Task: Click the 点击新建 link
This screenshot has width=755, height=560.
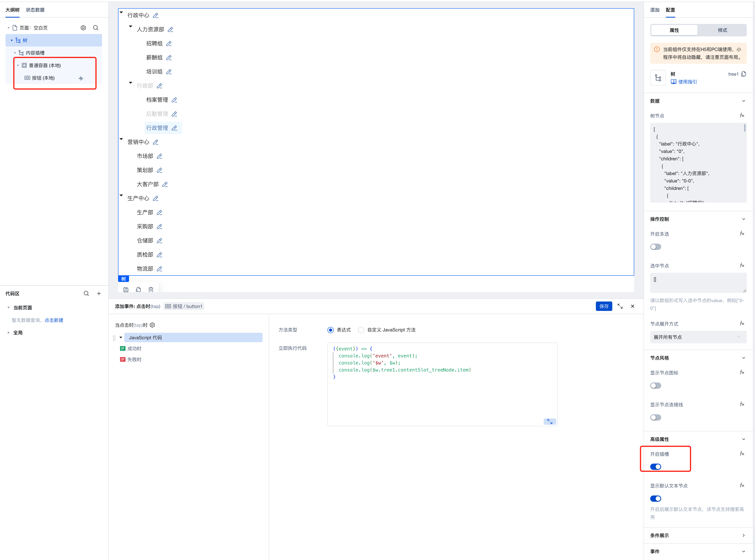Action: [54, 320]
